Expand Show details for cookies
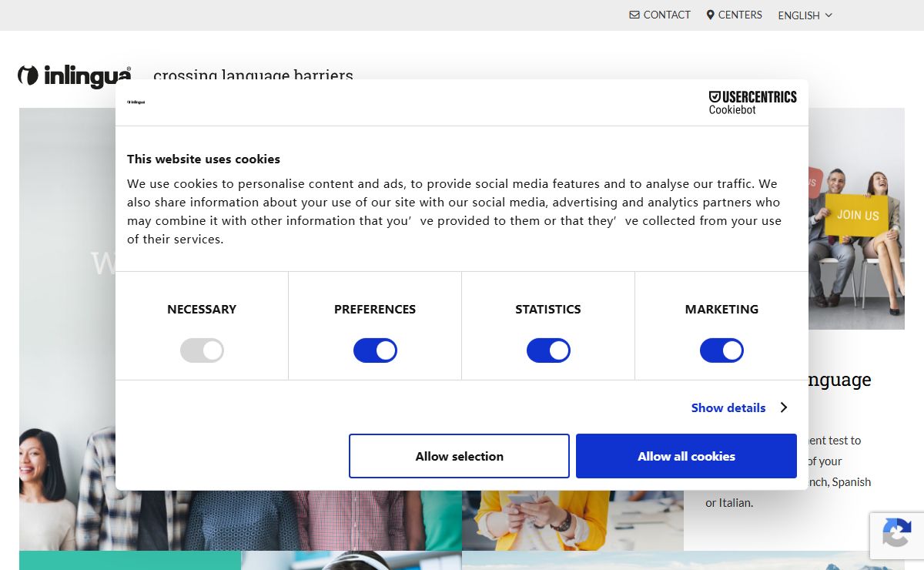 pos(728,407)
